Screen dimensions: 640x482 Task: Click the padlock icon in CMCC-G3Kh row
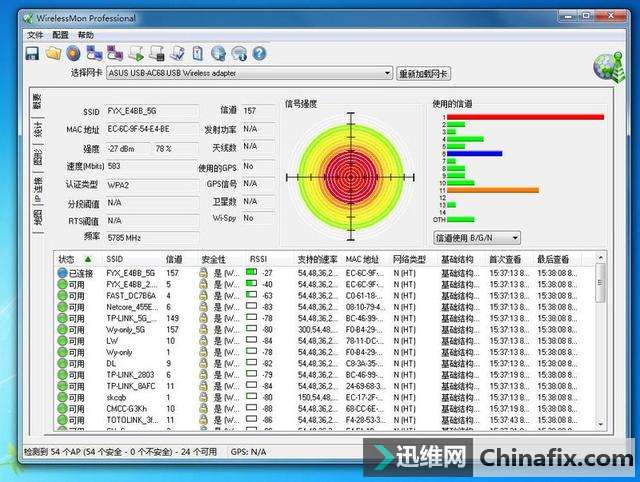[x=203, y=409]
